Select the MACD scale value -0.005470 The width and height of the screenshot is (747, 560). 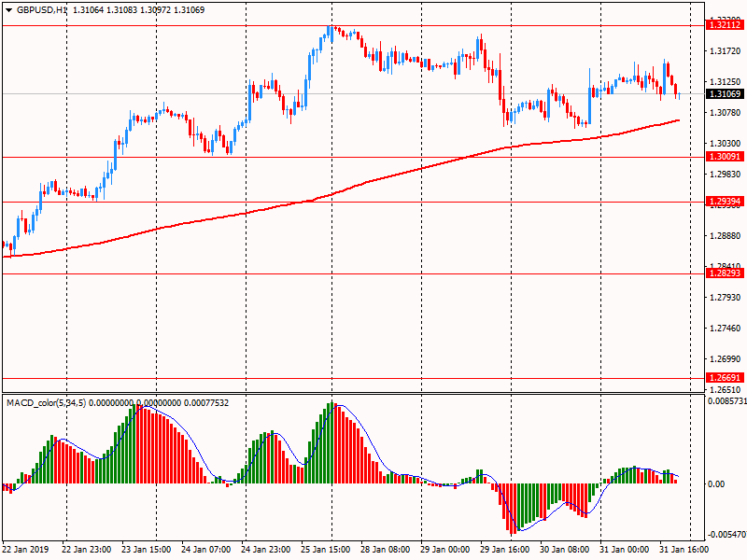coord(725,535)
